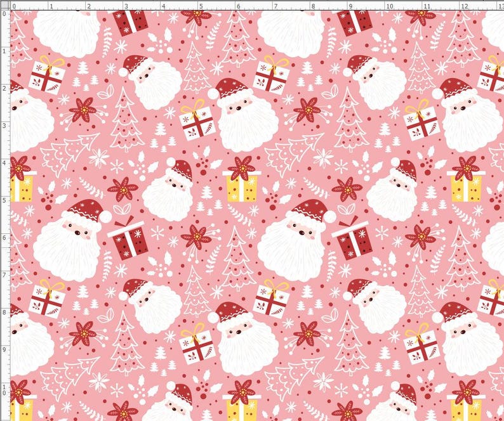Click the ruler origin box at rulers' corner
Viewport: 504px width, 421px height.
click(6, 6)
